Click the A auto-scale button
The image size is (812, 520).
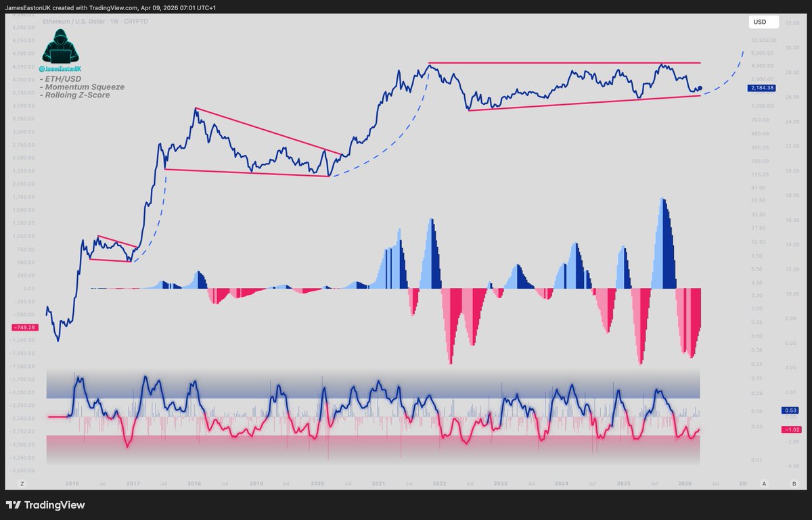[x=764, y=483]
